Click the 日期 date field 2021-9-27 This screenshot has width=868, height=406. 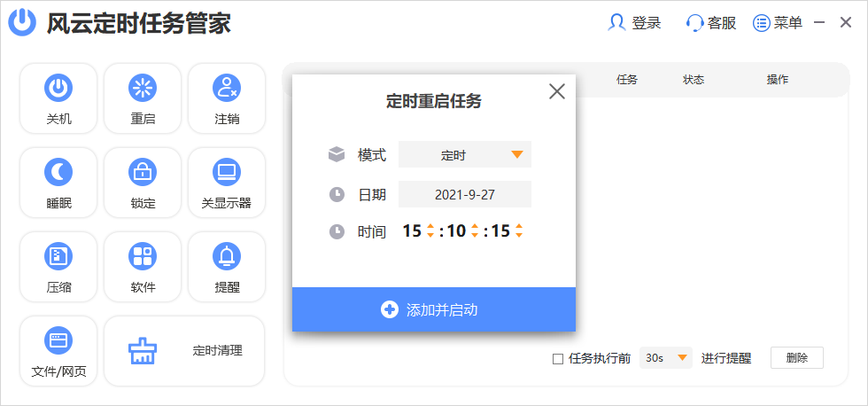pos(465,194)
